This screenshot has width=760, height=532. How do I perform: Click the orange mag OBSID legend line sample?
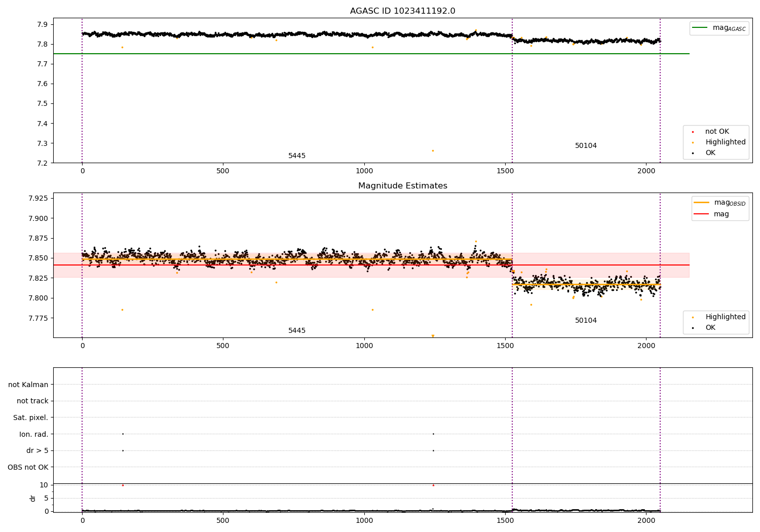pyautogui.click(x=701, y=203)
